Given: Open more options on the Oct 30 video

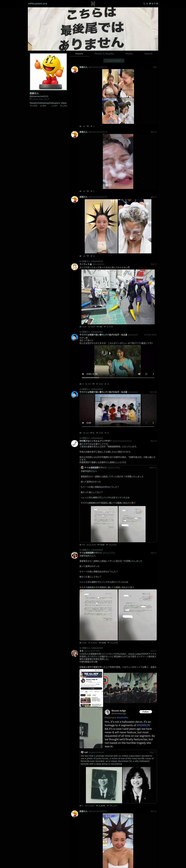Looking at the screenshot, I should (x=153, y=423).
